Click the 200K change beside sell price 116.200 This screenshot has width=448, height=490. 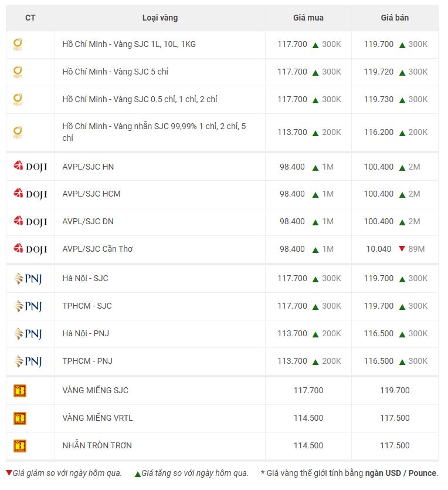tap(418, 132)
